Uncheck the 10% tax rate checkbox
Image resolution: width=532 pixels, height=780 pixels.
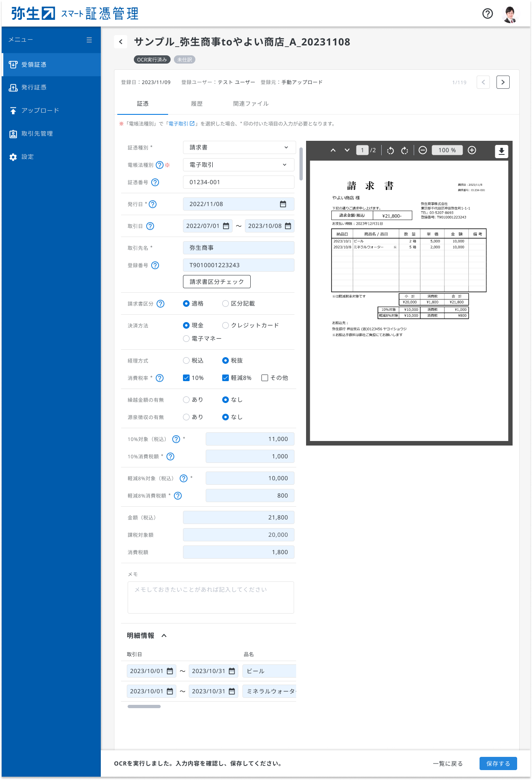click(x=186, y=378)
